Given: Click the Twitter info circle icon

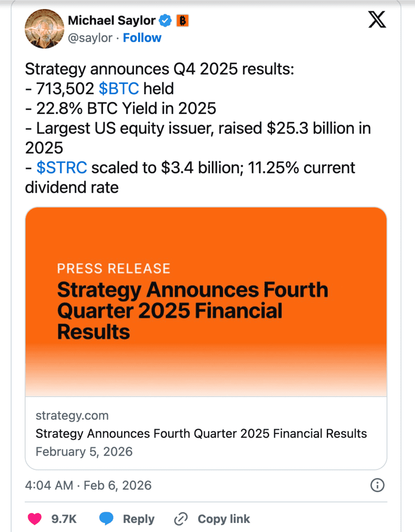Looking at the screenshot, I should pyautogui.click(x=377, y=485).
